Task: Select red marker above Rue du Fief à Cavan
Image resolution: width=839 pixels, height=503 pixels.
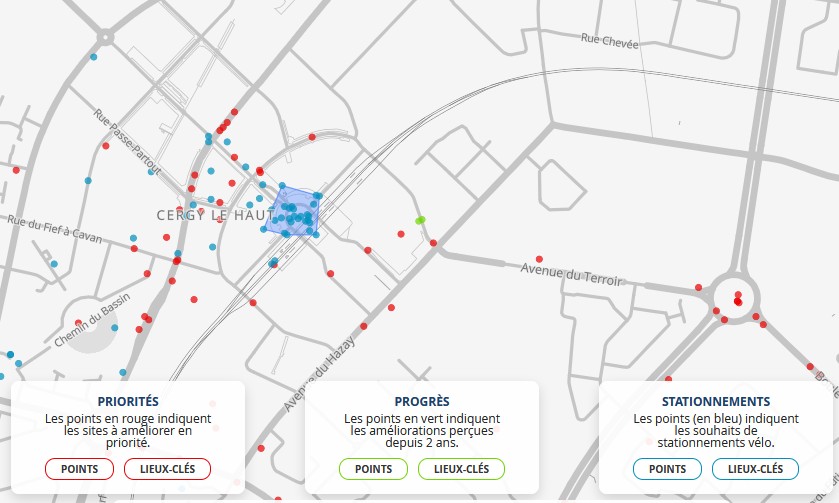Action: [15, 170]
